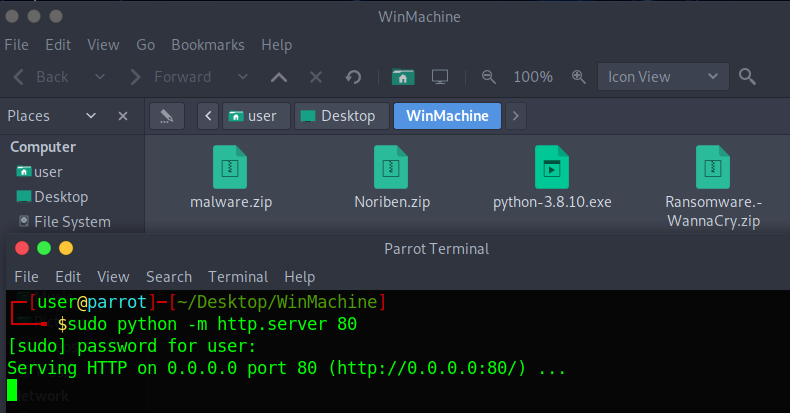This screenshot has height=413, width=790.
Task: Select the python-3.8.10.exe file
Action: click(x=551, y=178)
